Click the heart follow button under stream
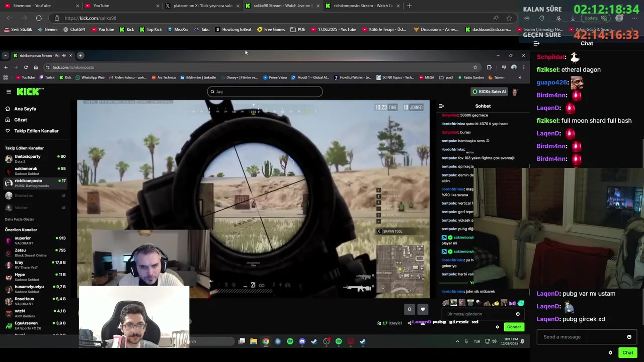The width and height of the screenshot is (644, 362). pos(423,309)
